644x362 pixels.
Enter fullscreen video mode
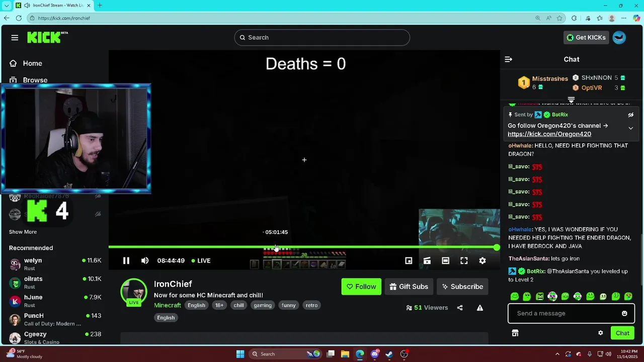(x=464, y=260)
